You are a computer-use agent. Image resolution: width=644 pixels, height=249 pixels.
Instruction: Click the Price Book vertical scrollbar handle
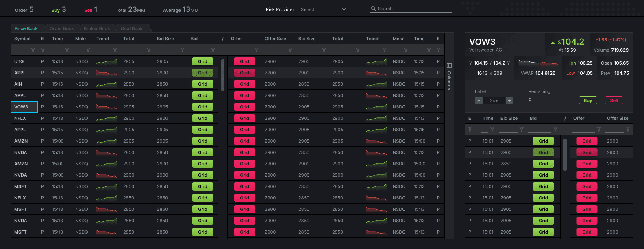pyautogui.click(x=223, y=75)
